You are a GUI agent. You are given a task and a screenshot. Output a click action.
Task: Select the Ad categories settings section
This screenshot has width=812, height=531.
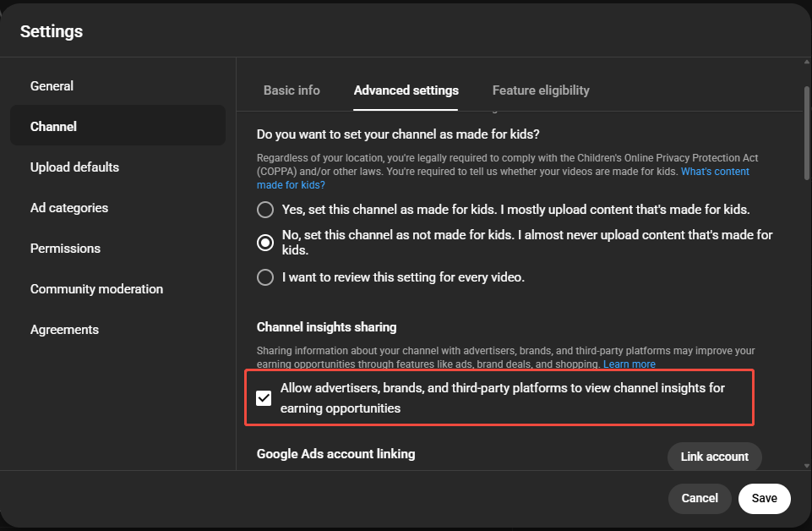click(x=68, y=207)
